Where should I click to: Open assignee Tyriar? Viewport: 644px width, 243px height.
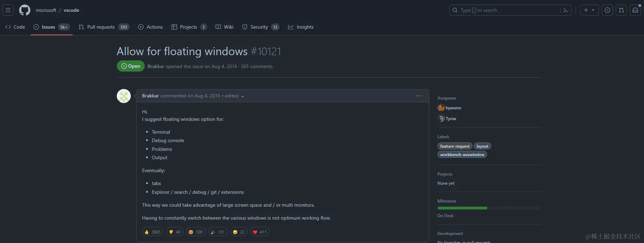pos(451,119)
